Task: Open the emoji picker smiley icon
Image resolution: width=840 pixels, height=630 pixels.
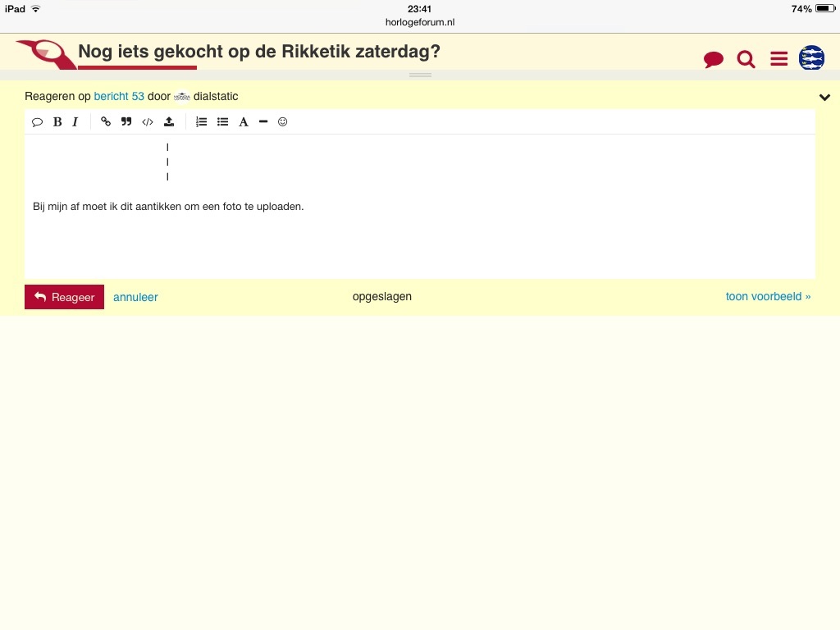Action: [283, 122]
